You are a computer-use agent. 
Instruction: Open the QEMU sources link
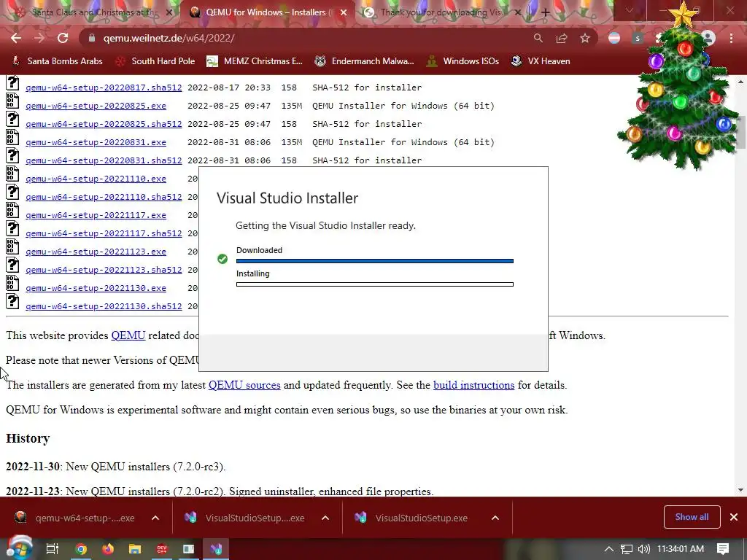[244, 385]
